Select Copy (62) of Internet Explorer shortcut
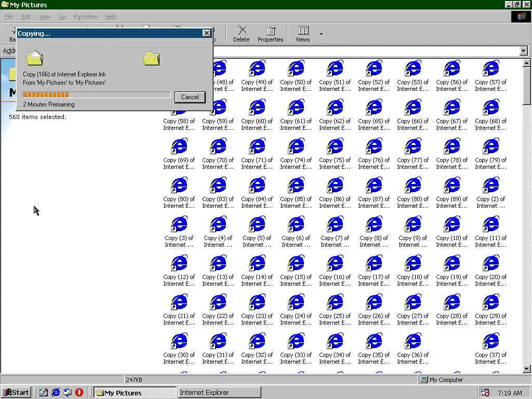Viewport: 532px width, 399px height. (335, 115)
